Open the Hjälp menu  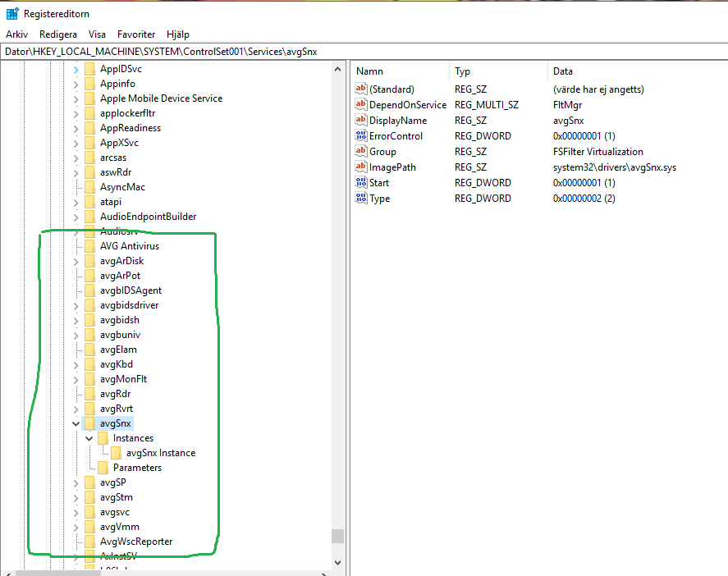click(x=178, y=34)
